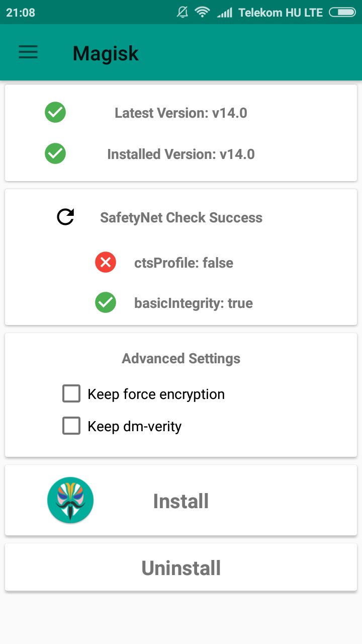Tap the Install button
362x644 pixels.
(x=181, y=501)
